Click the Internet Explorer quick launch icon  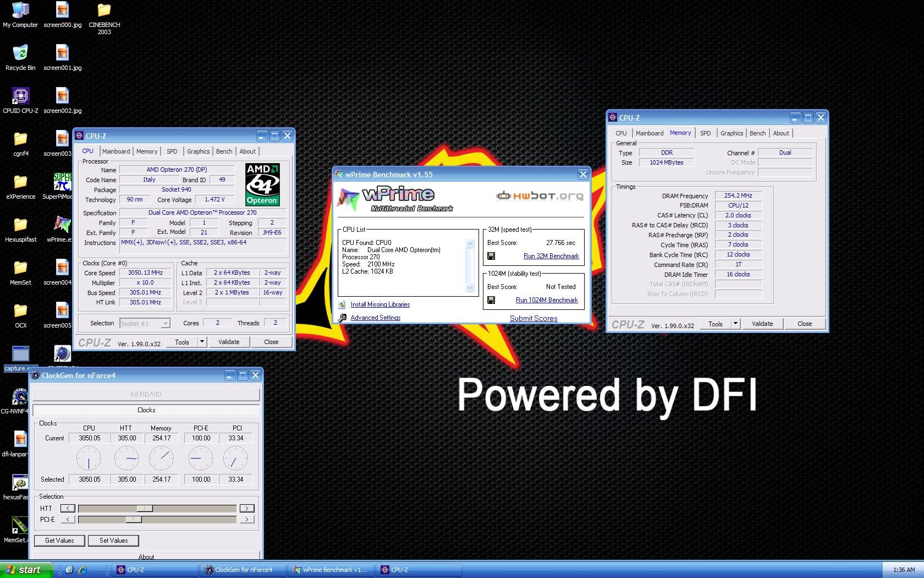click(x=83, y=570)
